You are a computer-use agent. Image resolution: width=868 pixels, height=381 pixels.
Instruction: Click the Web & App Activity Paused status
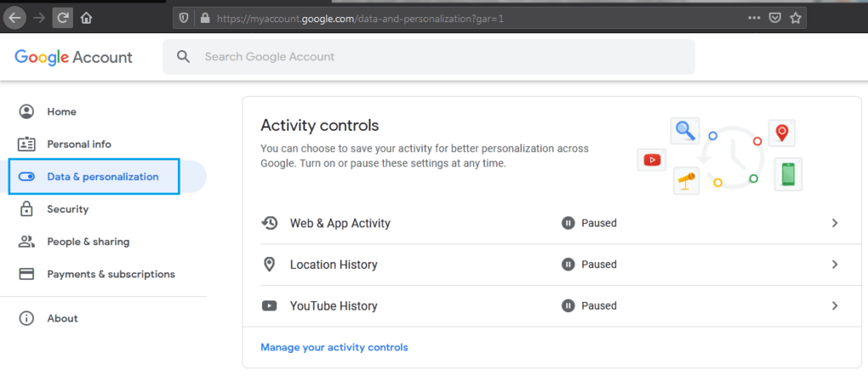click(589, 223)
